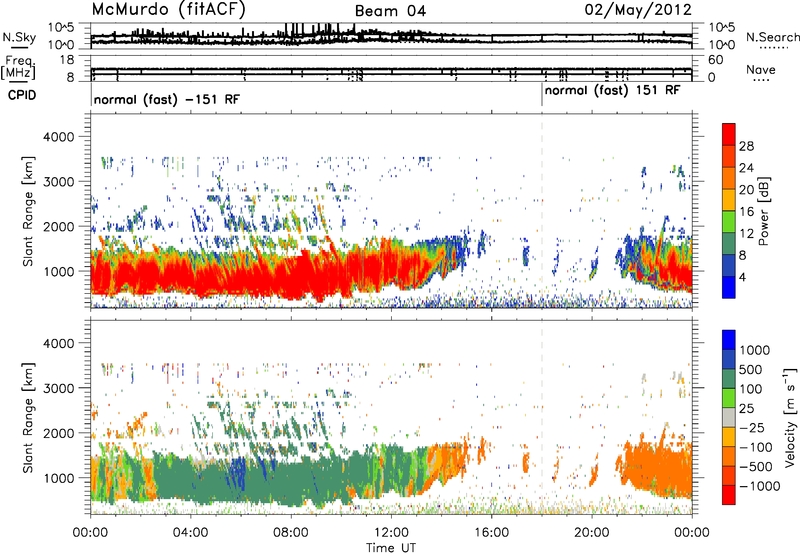Select the 4 label on Power colorbar
The height and width of the screenshot is (554, 800).
[x=742, y=277]
